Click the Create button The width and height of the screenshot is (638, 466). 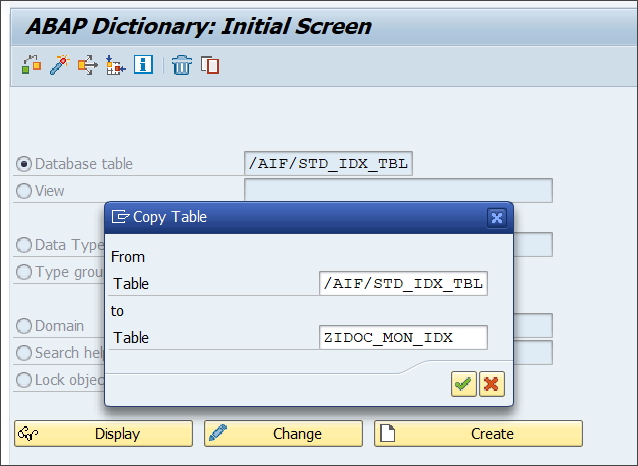coord(478,433)
